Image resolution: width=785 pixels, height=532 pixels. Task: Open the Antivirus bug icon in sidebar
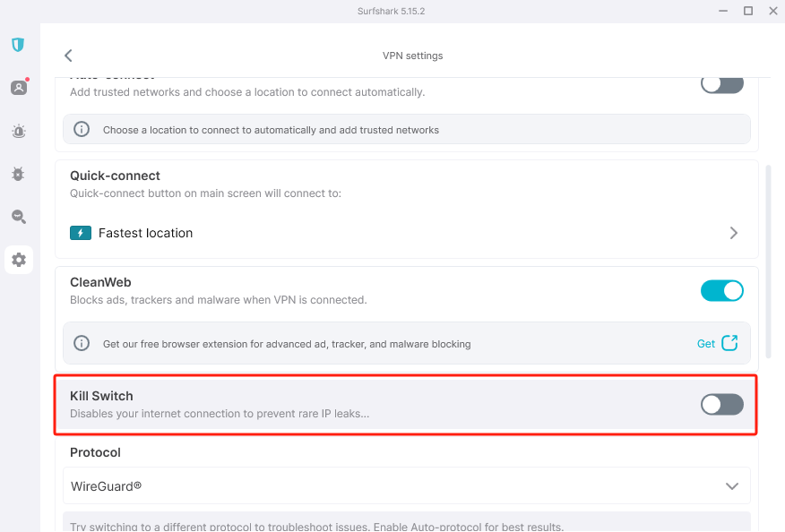18,174
